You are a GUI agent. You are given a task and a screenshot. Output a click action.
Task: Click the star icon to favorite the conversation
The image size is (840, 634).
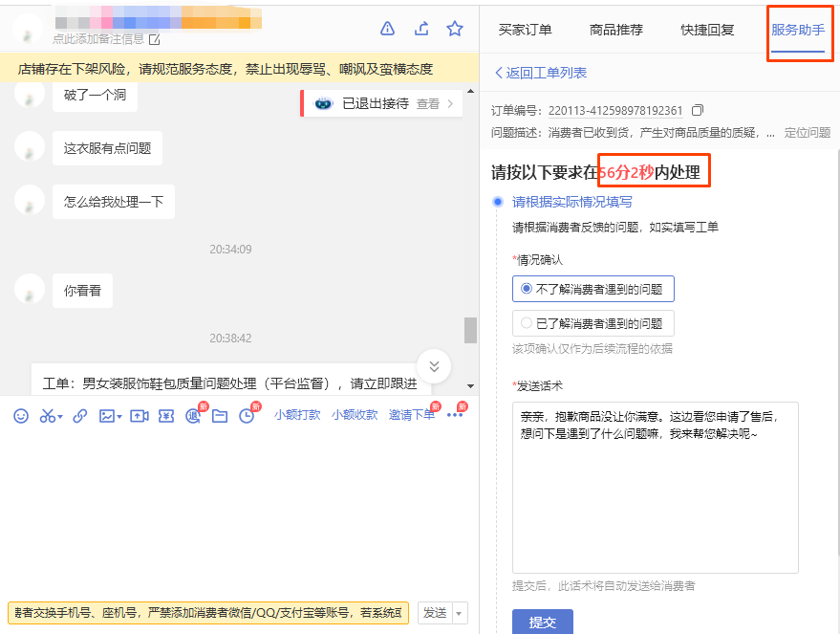coord(454,30)
